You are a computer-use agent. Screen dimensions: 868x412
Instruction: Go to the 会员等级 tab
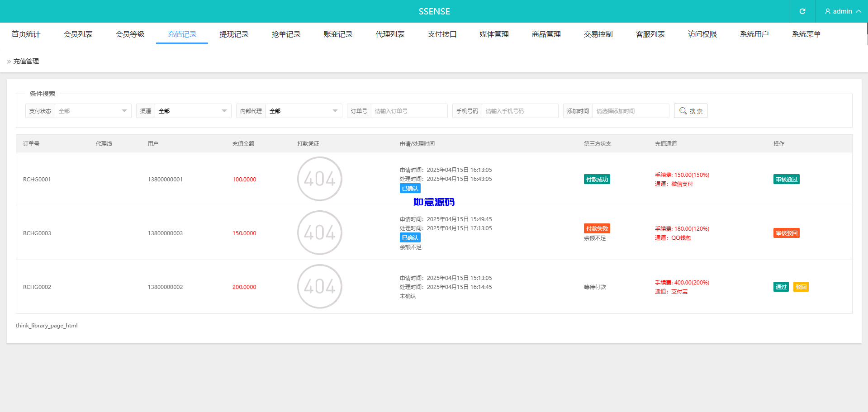(130, 34)
